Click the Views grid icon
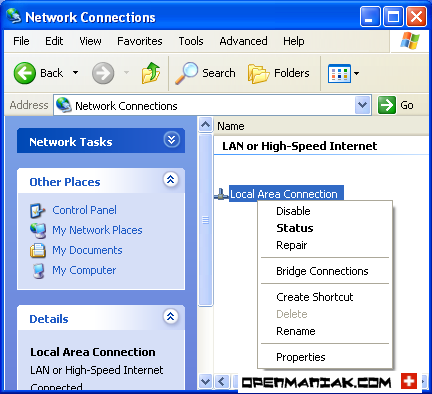The height and width of the screenshot is (394, 432). [339, 73]
